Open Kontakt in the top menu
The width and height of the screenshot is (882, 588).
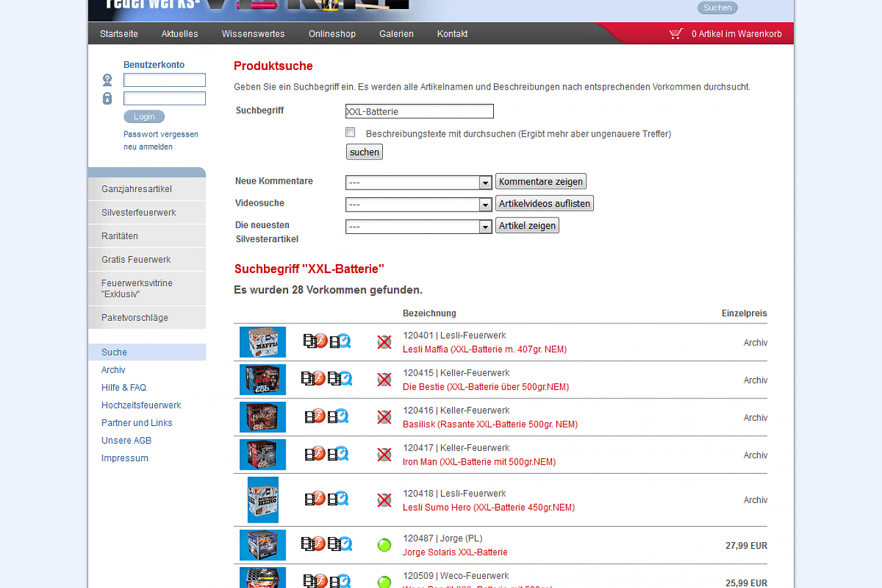click(x=452, y=34)
